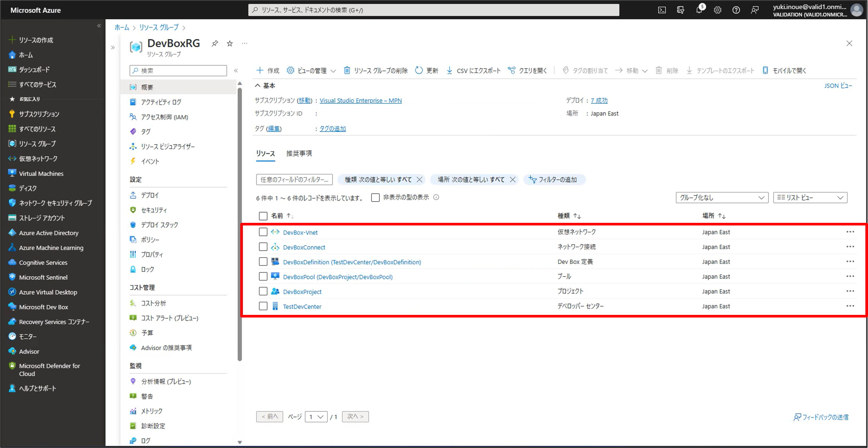The width and height of the screenshot is (868, 448).
Task: Check the DevBoxConnect row checkbox
Action: [x=263, y=247]
